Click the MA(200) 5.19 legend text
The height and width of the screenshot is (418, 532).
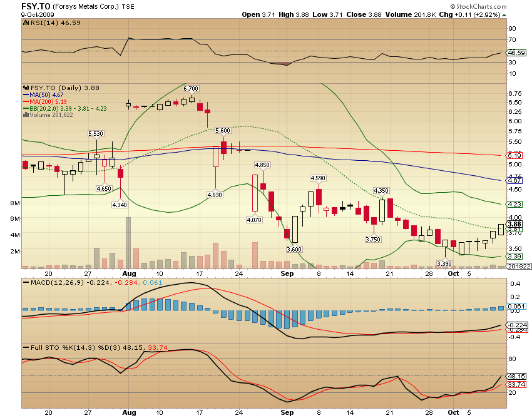[48, 102]
